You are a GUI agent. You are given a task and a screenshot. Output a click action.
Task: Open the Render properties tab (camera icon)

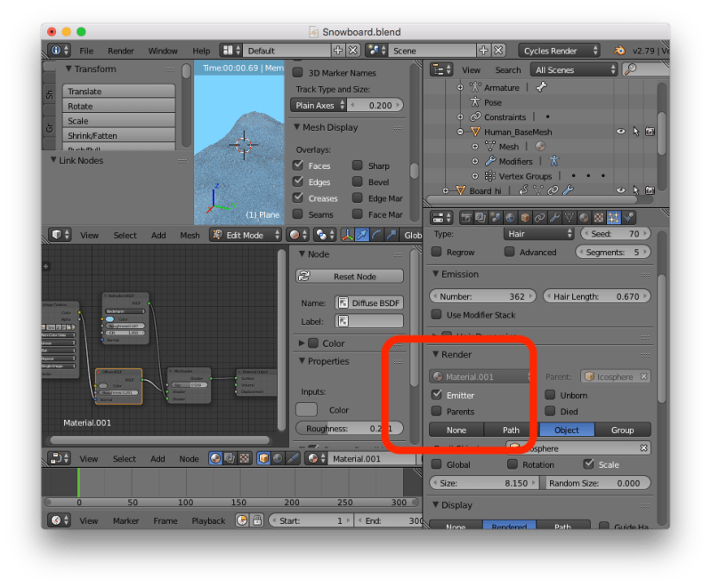(x=466, y=218)
